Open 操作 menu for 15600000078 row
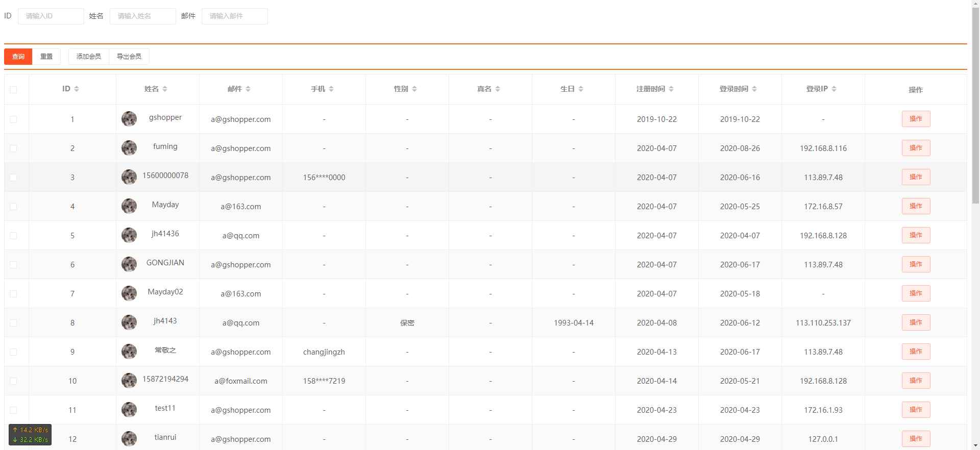 click(x=916, y=177)
